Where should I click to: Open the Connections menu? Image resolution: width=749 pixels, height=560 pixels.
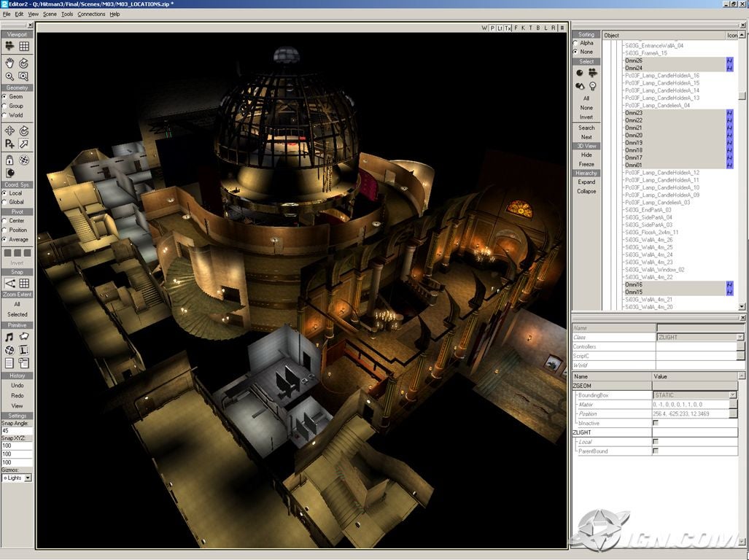[x=91, y=15]
